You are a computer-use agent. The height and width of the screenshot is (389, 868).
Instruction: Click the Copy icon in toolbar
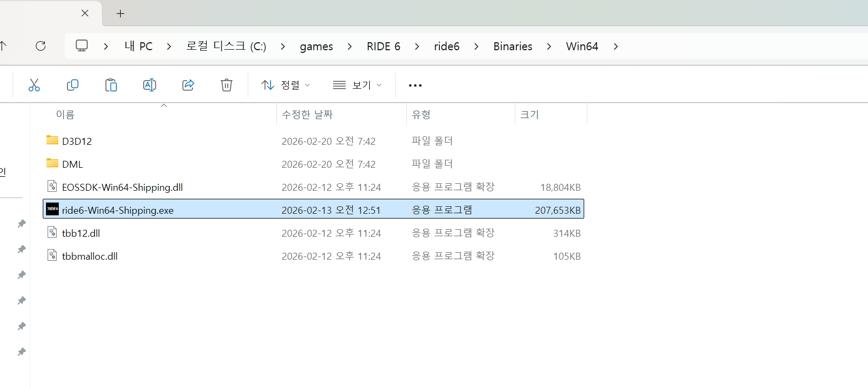[73, 85]
